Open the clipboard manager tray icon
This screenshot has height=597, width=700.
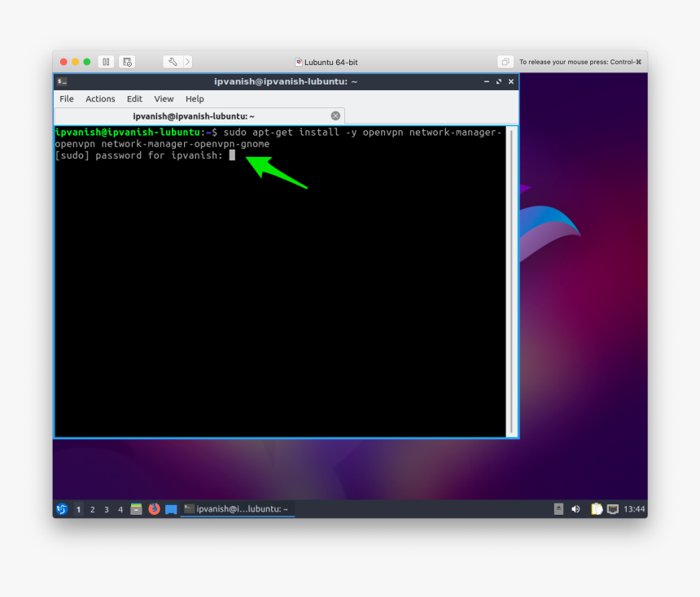tap(597, 509)
